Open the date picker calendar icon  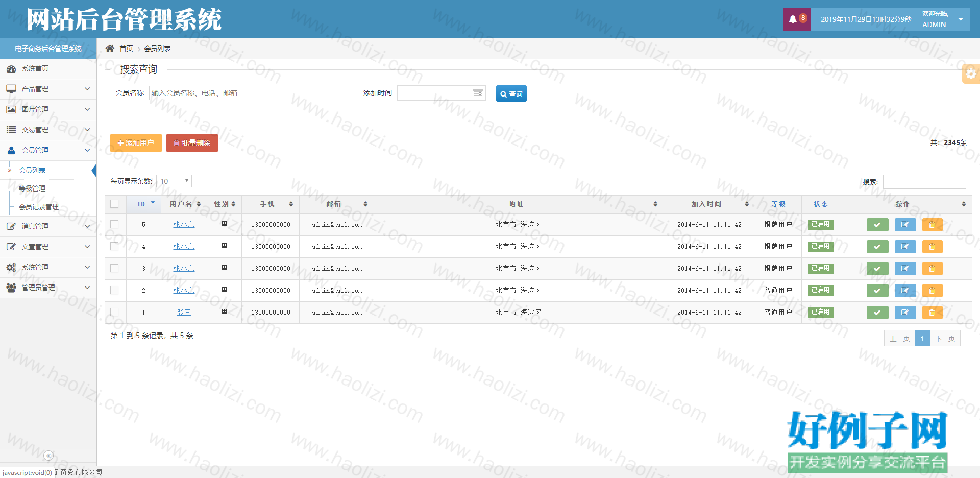[478, 93]
